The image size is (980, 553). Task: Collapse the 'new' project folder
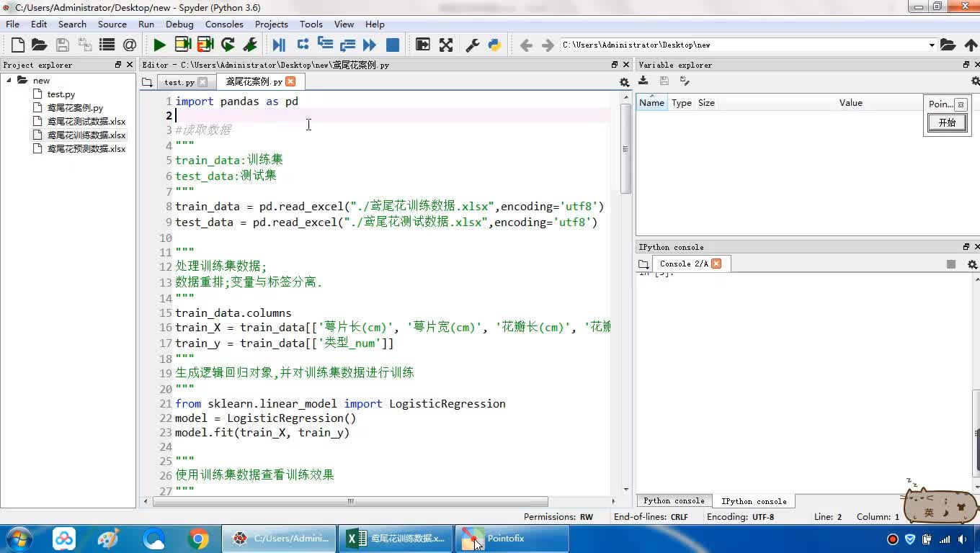(x=9, y=80)
